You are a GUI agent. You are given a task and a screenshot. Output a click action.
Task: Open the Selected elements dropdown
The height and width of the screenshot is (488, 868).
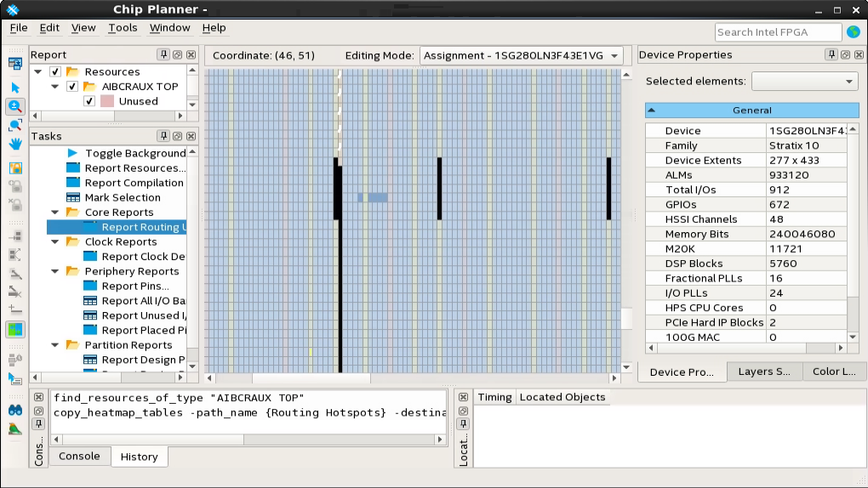[804, 82]
